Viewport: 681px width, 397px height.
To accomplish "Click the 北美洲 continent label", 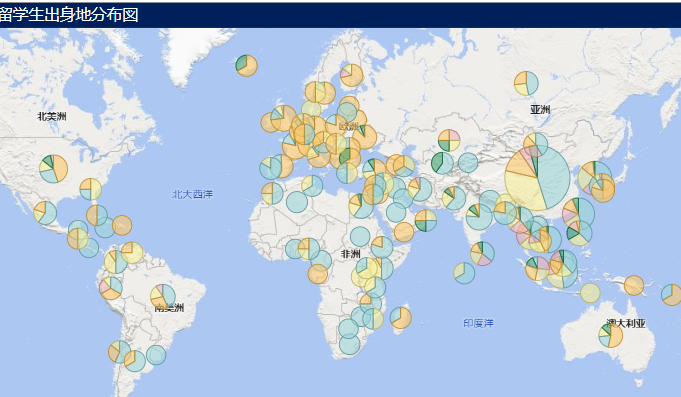I will click(x=52, y=116).
